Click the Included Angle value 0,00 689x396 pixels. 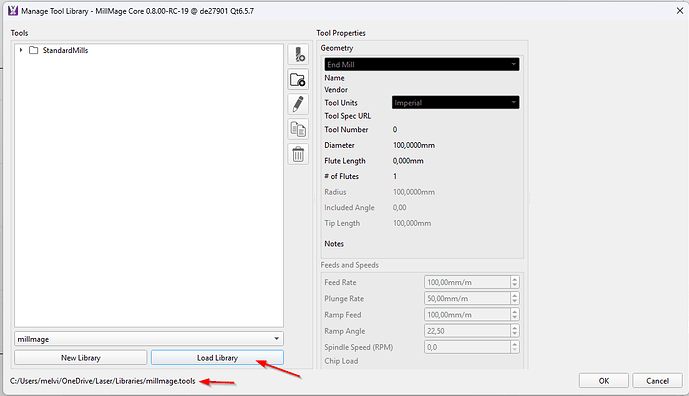click(399, 207)
